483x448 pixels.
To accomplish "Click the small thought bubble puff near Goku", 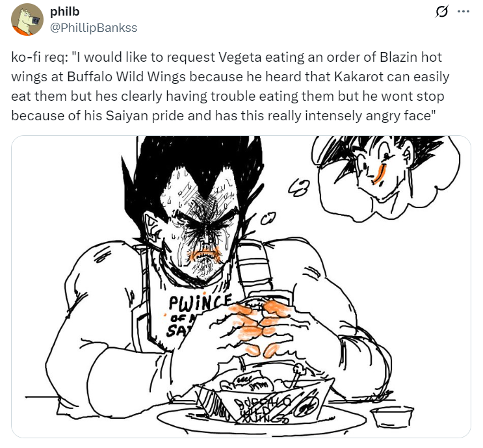I will pos(298,187).
